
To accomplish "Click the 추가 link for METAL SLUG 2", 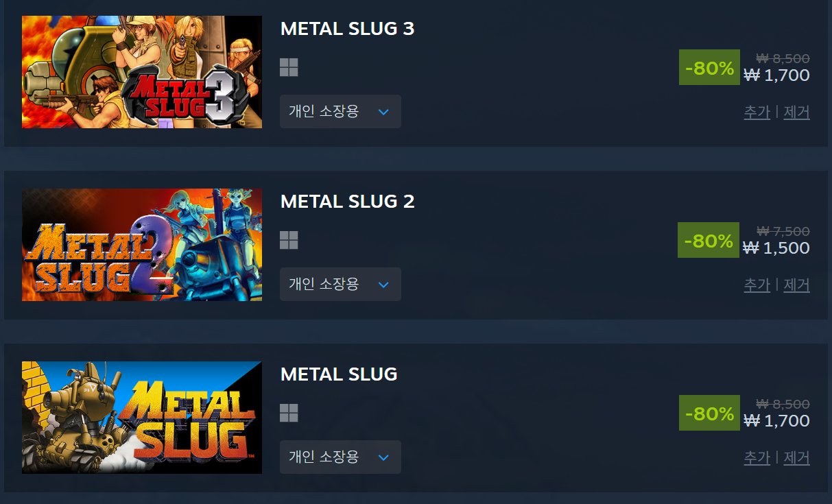I will pos(757,285).
